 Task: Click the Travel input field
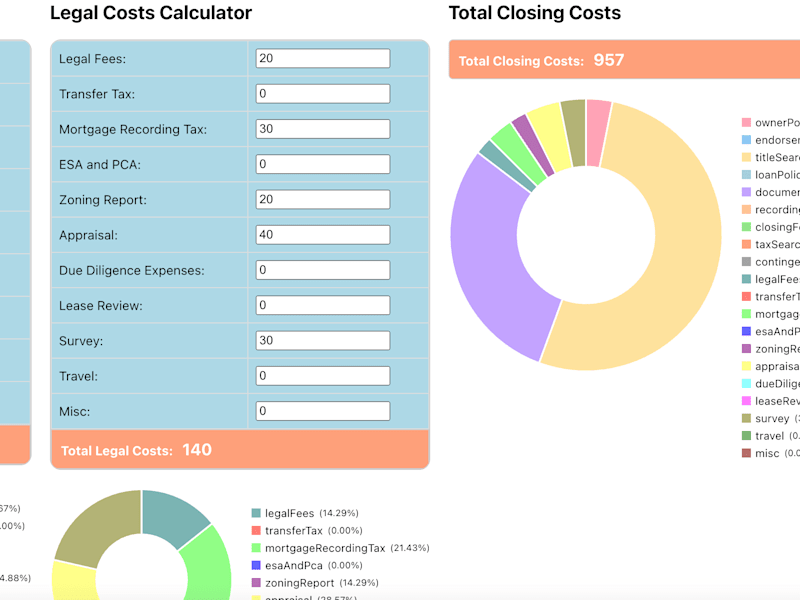[322, 376]
